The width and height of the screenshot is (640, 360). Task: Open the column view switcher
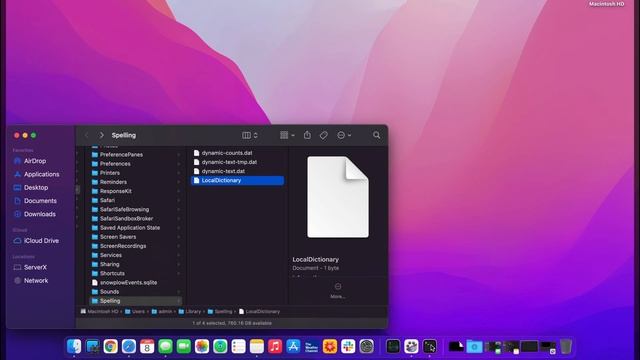click(x=249, y=135)
